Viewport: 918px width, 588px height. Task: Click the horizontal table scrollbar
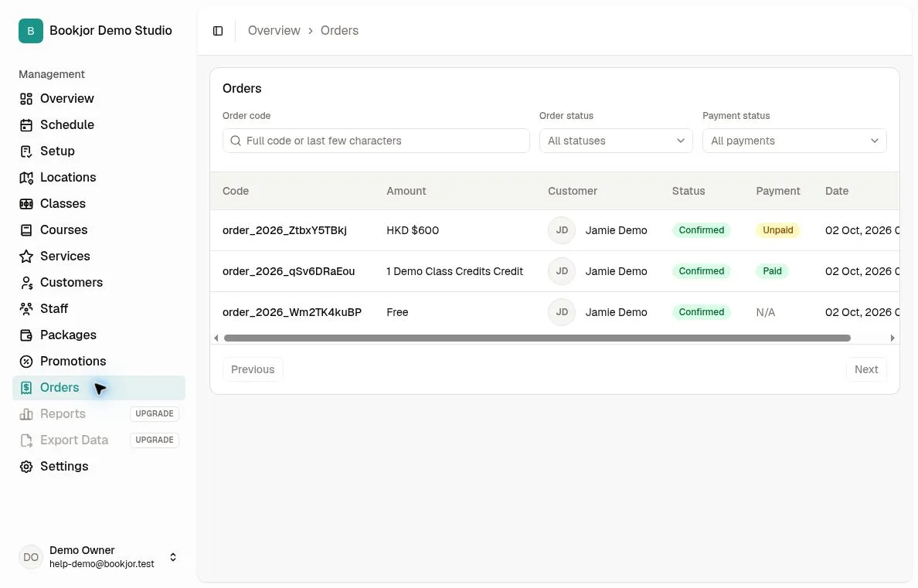pyautogui.click(x=537, y=338)
